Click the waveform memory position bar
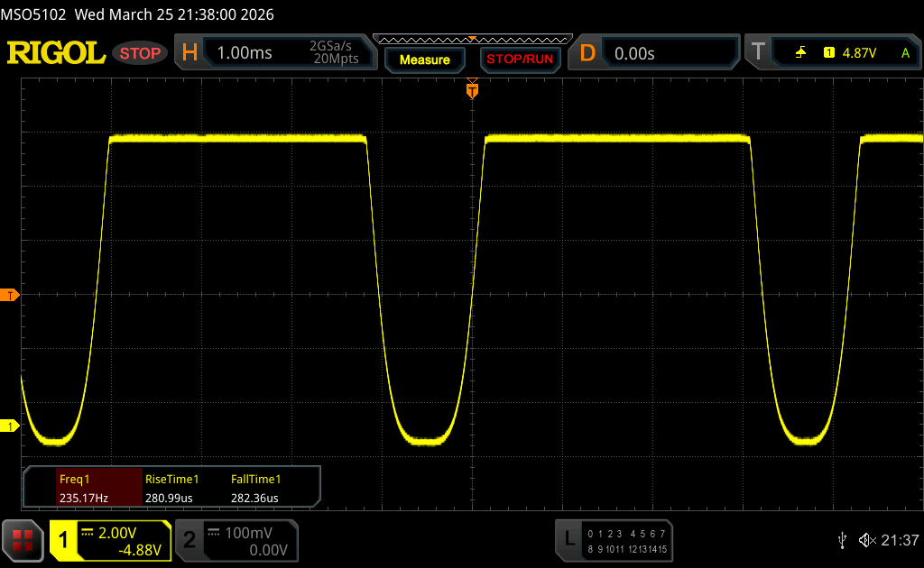The image size is (924, 568). [472, 39]
